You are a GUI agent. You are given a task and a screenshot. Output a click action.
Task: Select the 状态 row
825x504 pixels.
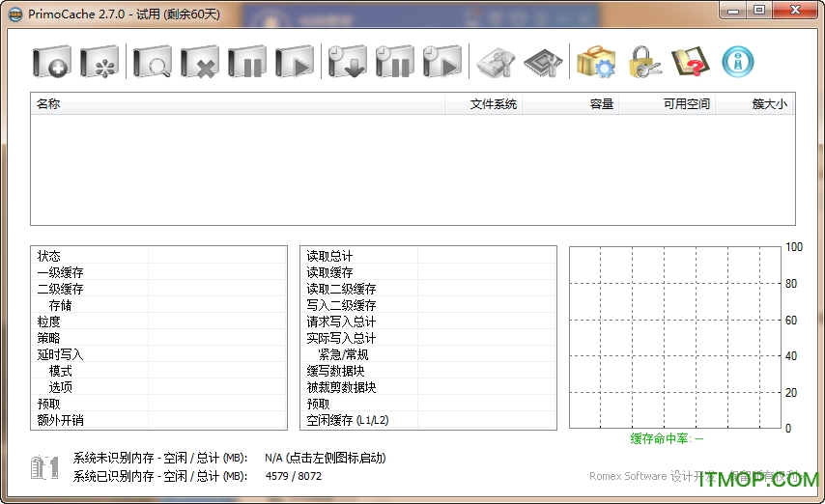(x=158, y=256)
